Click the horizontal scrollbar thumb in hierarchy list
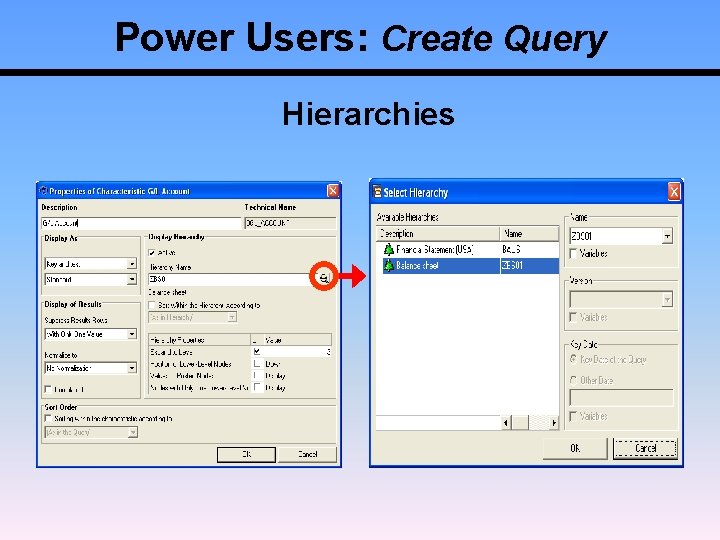720x540 pixels. (520, 422)
